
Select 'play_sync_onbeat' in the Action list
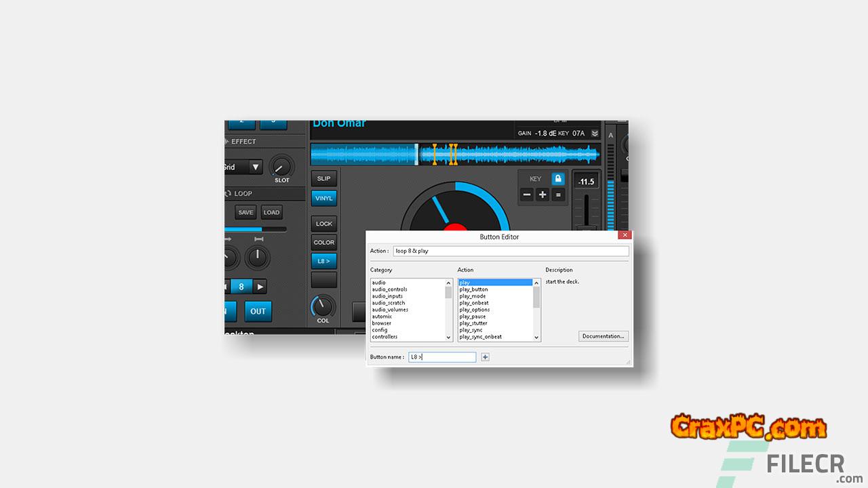click(x=481, y=337)
